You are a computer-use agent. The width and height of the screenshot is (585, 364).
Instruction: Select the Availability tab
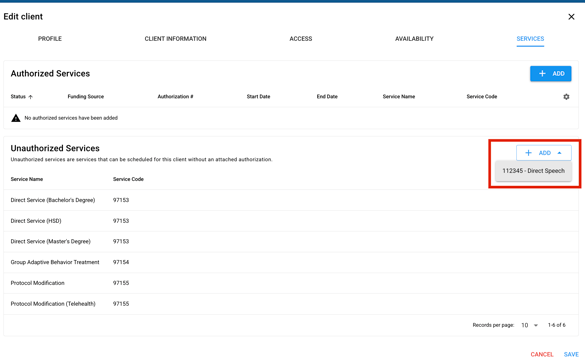(x=414, y=39)
